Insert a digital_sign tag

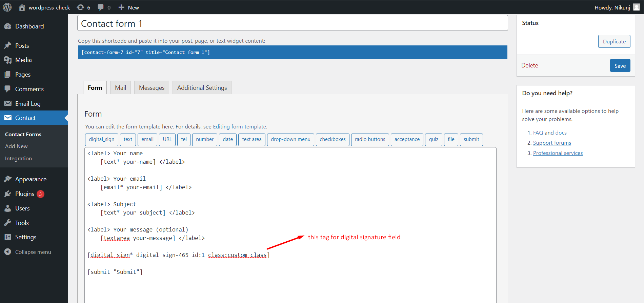click(x=102, y=139)
